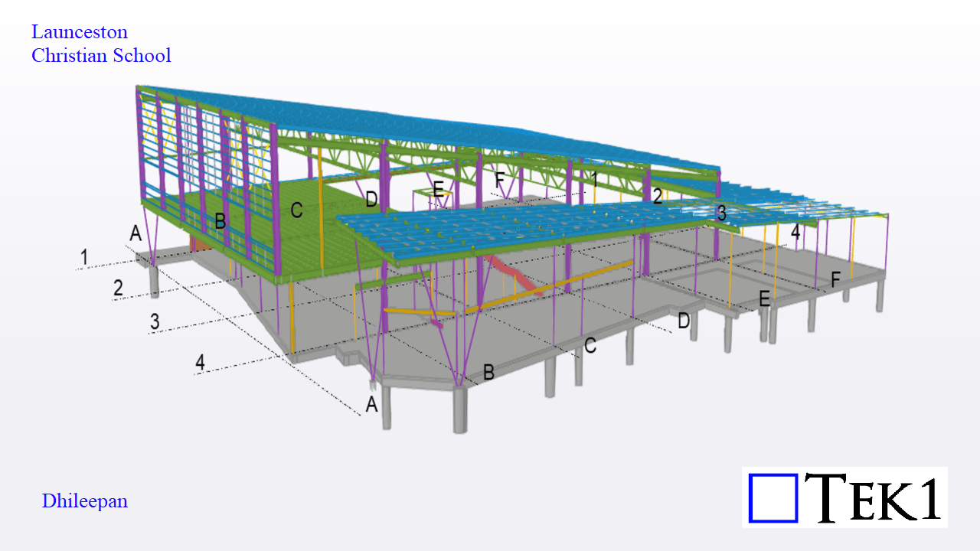
Task: Select the "Dhileepan" author name
Action: (85, 501)
